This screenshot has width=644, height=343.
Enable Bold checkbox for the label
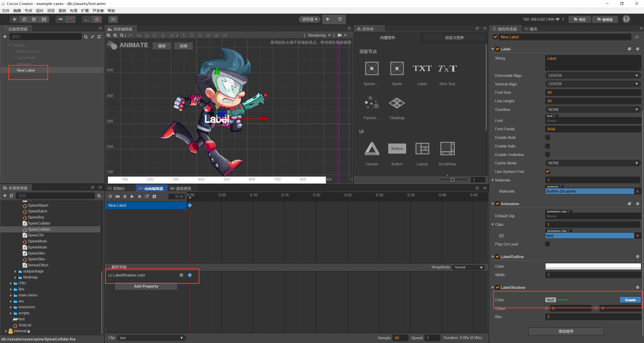(547, 138)
